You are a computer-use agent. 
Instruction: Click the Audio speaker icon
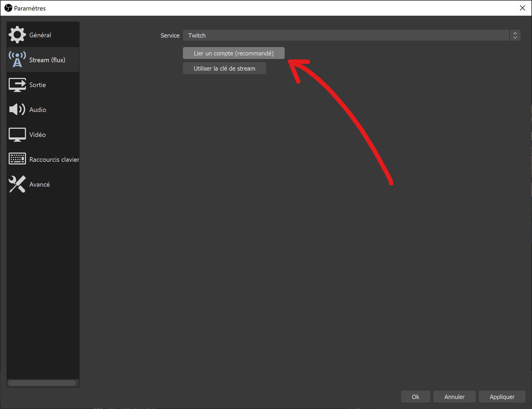pyautogui.click(x=17, y=109)
